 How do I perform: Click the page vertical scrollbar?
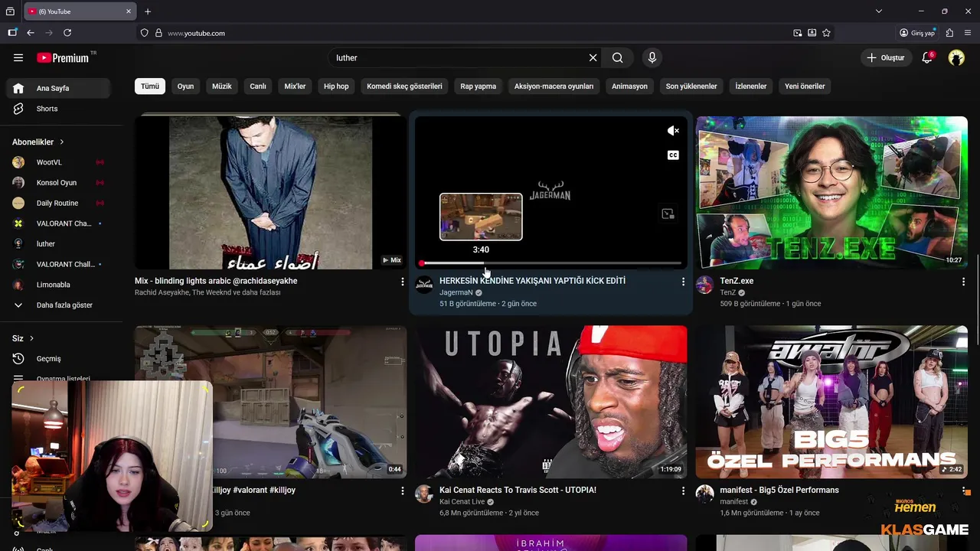pos(976,298)
